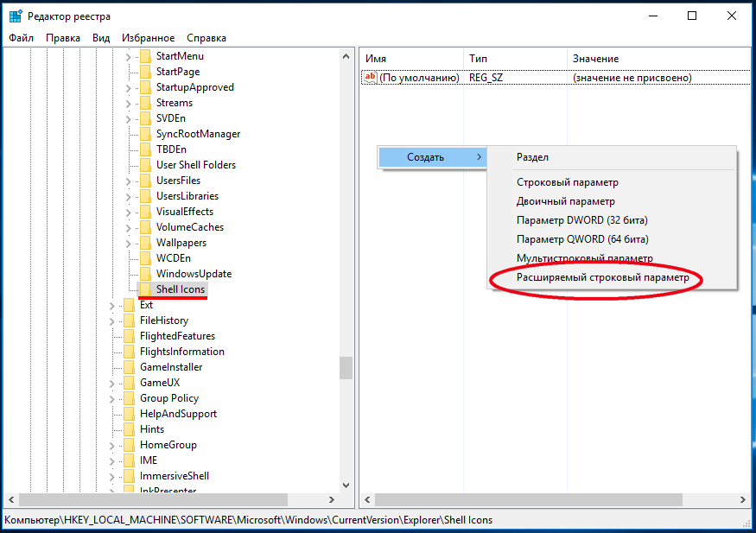756x533 pixels.
Task: Click the TBDEn folder icon
Action: tap(146, 149)
